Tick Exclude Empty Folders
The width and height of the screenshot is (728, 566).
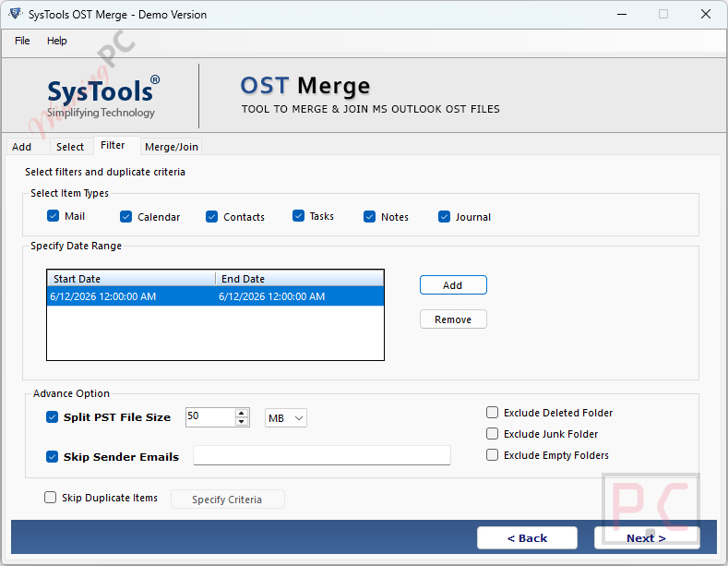point(492,455)
